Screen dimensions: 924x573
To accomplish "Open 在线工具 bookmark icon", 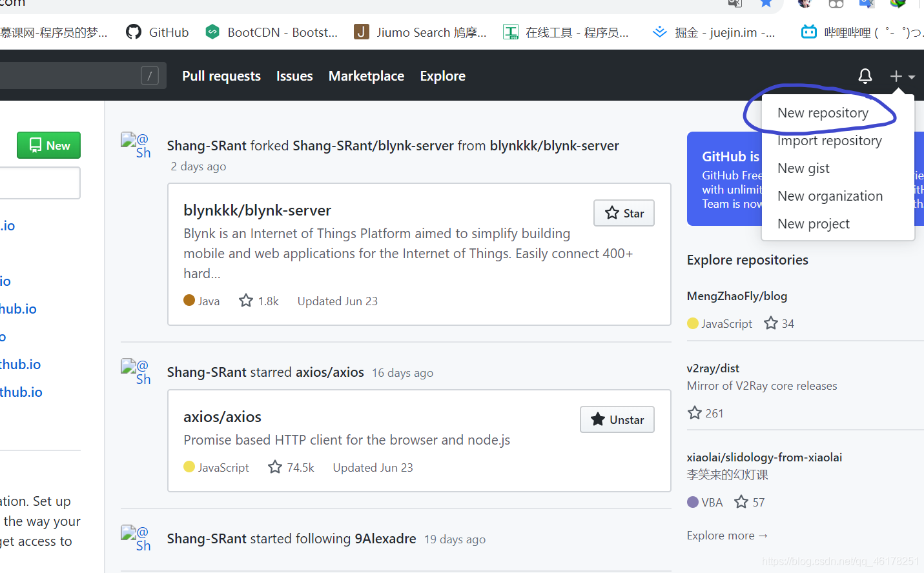I will [x=511, y=32].
